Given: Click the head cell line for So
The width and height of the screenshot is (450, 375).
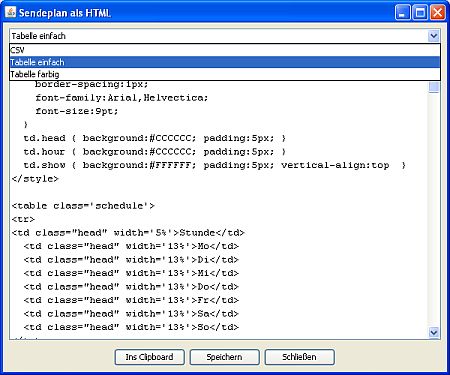Looking at the screenshot, I should click(x=131, y=327).
